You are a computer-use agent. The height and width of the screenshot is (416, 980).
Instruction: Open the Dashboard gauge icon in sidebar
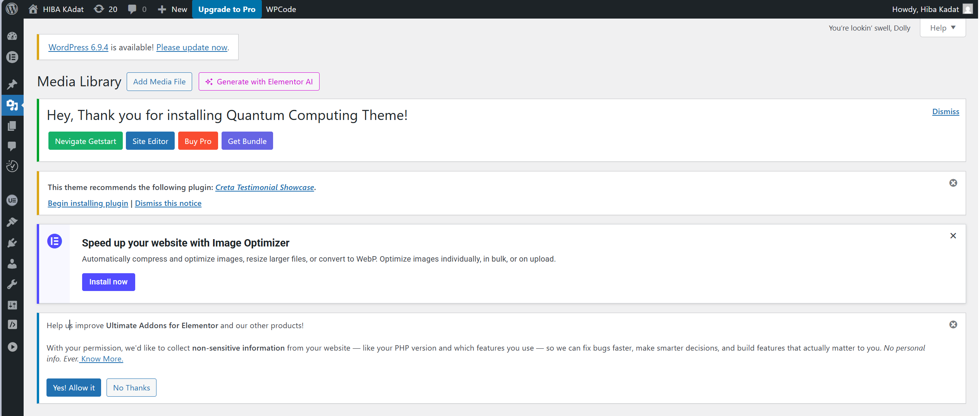tap(12, 36)
